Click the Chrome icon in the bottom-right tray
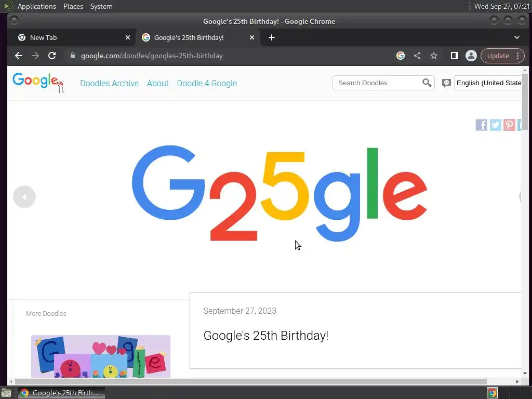The width and height of the screenshot is (532, 399). click(493, 393)
